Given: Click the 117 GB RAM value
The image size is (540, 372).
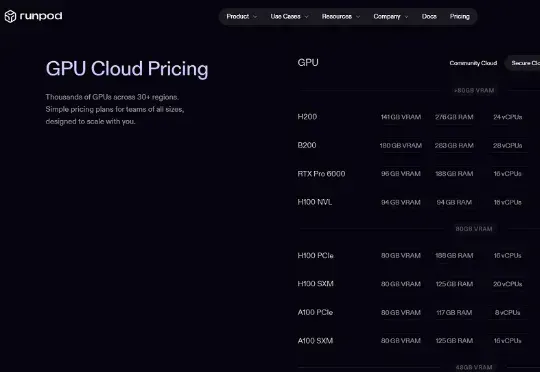Looking at the screenshot, I should click(454, 313).
